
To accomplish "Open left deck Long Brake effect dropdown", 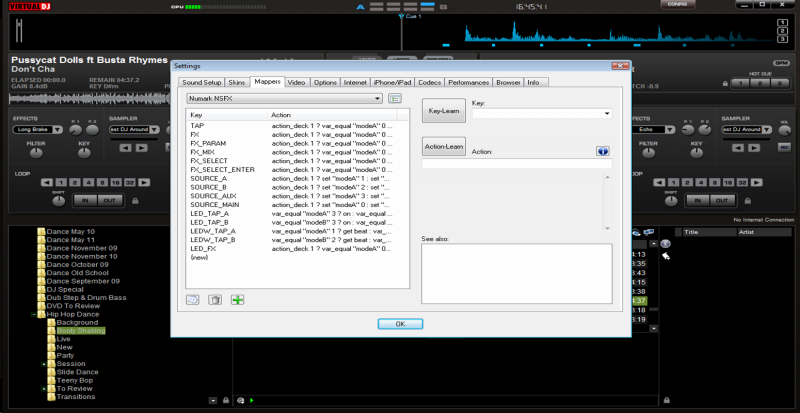I will [x=57, y=130].
